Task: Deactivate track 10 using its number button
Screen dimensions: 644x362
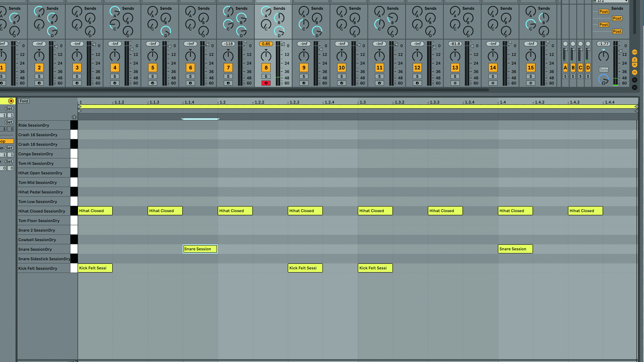Action: point(342,67)
